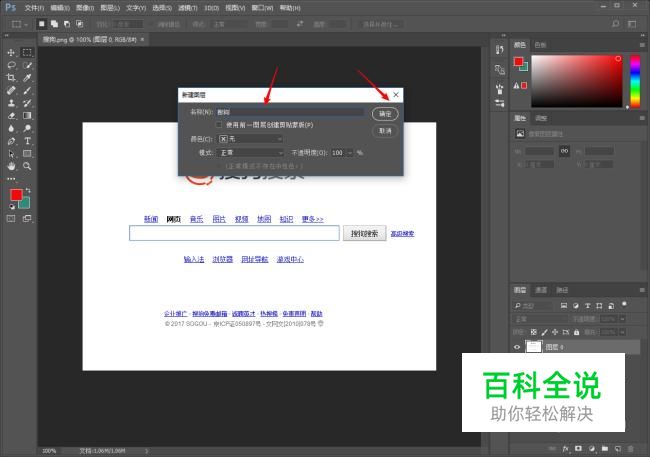Open the 帮助(H) menu
Viewport: 650px width, 457px height.
[x=290, y=8]
